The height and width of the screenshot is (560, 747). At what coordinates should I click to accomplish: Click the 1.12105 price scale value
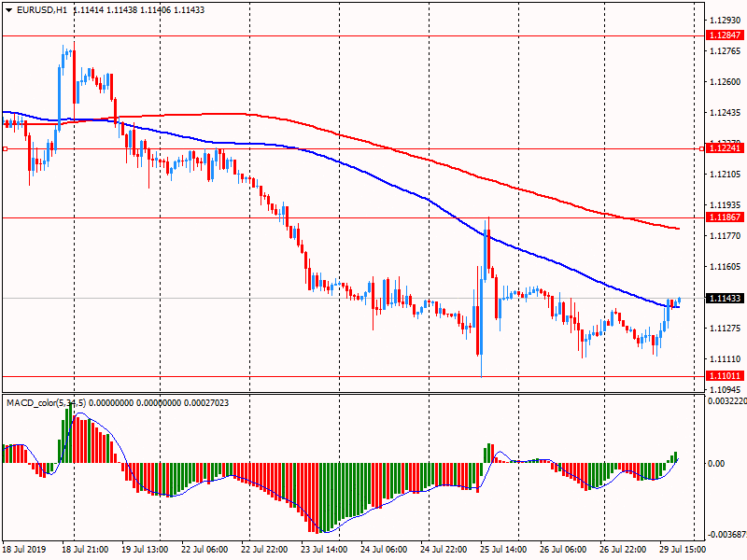pyautogui.click(x=726, y=175)
